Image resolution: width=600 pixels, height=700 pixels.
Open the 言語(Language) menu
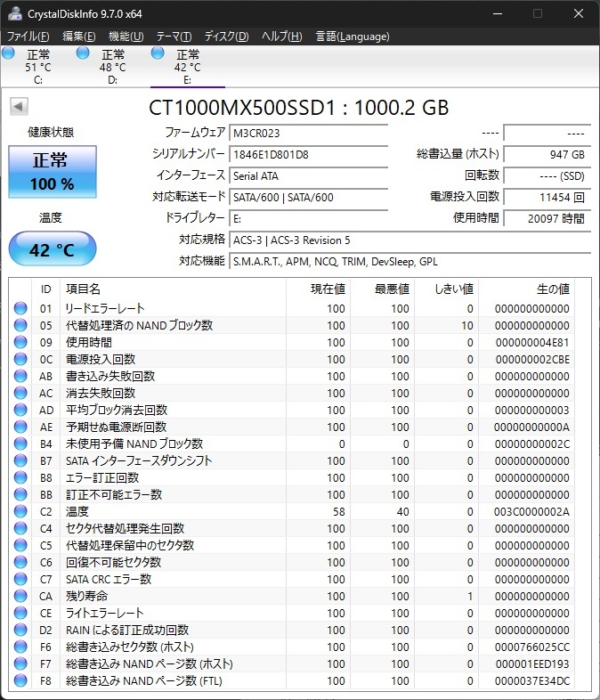click(x=353, y=37)
